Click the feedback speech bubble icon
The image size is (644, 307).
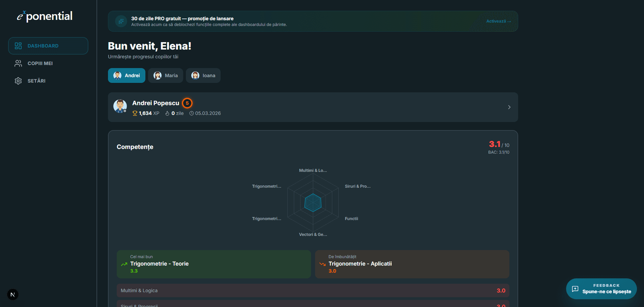pos(575,289)
